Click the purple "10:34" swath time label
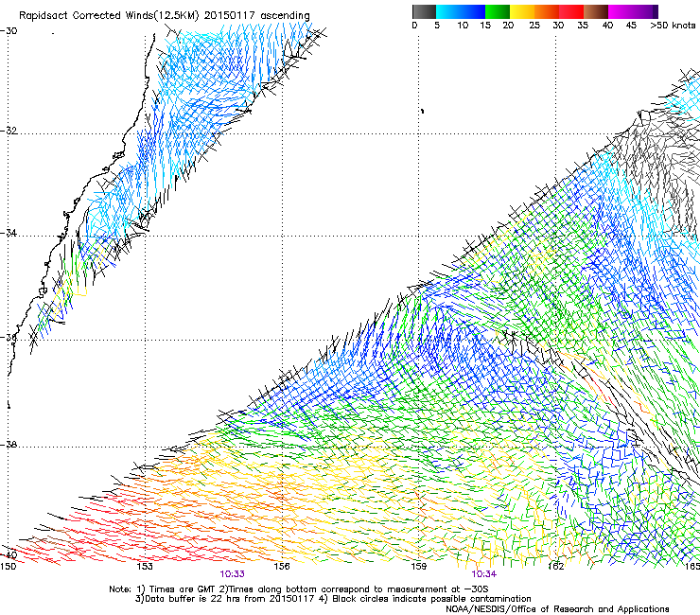 pyautogui.click(x=484, y=574)
